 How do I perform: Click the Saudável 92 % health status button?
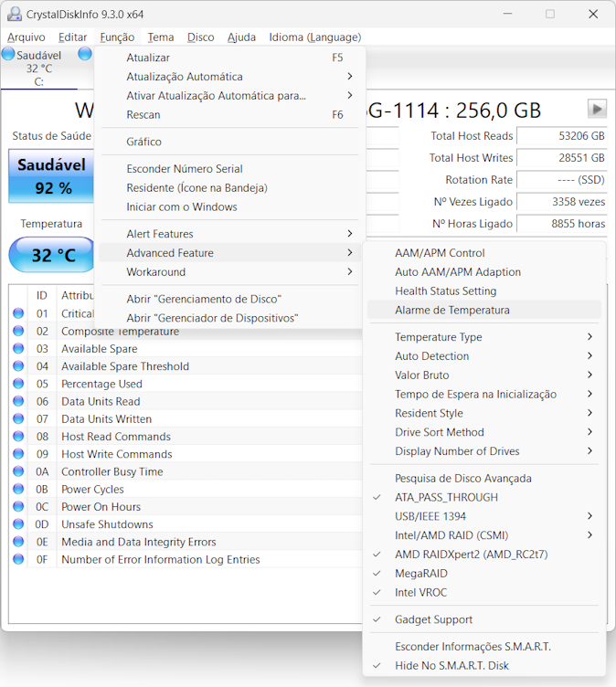(x=52, y=176)
